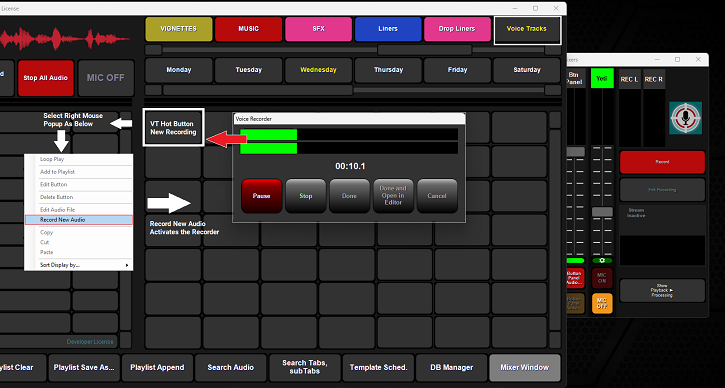Screen dimensions: 725x388
Task: Open the VIGNETTES tab
Action: [x=178, y=29]
